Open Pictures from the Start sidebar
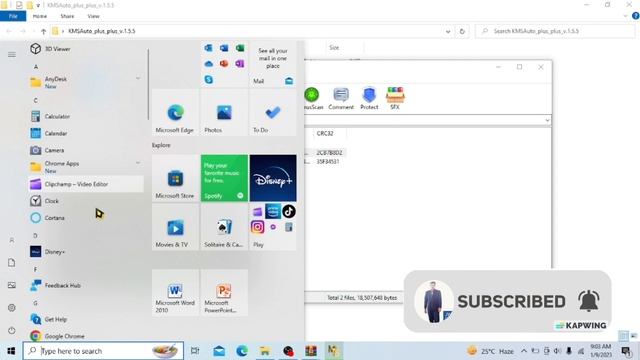Image resolution: width=640 pixels, height=360 pixels. [12, 285]
